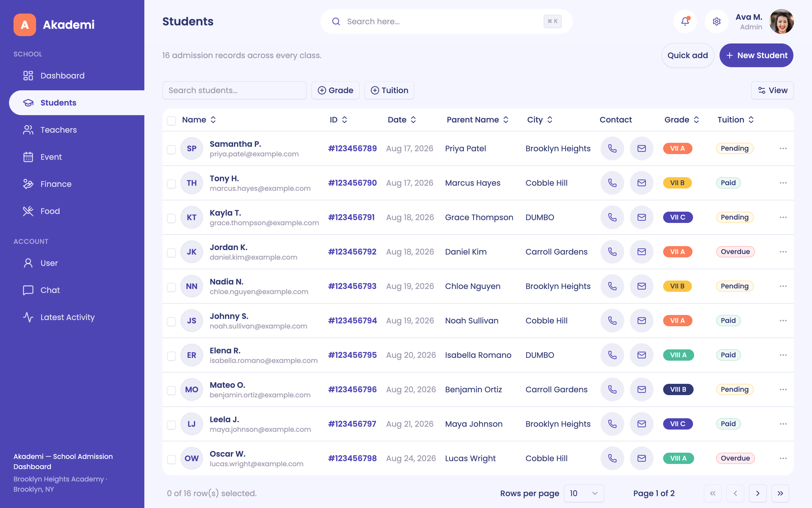Select the Jordan K. row checkbox
The image size is (812, 508).
pyautogui.click(x=171, y=253)
